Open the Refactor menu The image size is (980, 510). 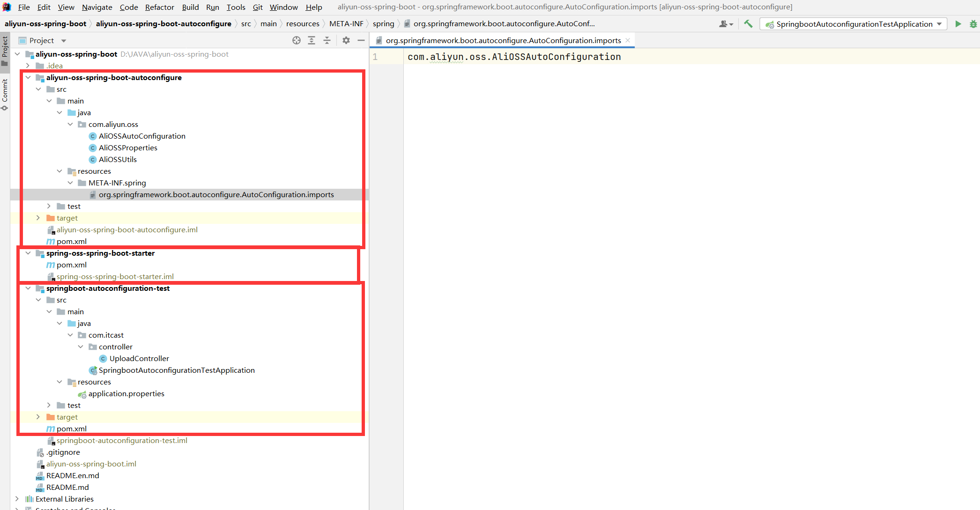(159, 7)
